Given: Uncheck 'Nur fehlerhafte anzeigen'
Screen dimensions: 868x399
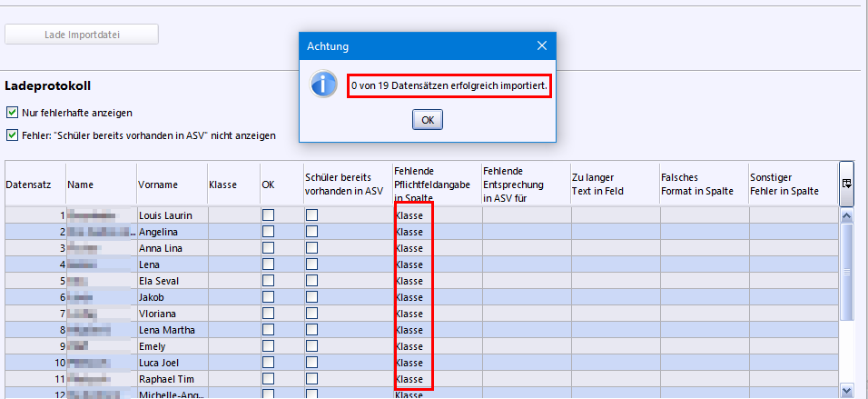Looking at the screenshot, I should [12, 113].
